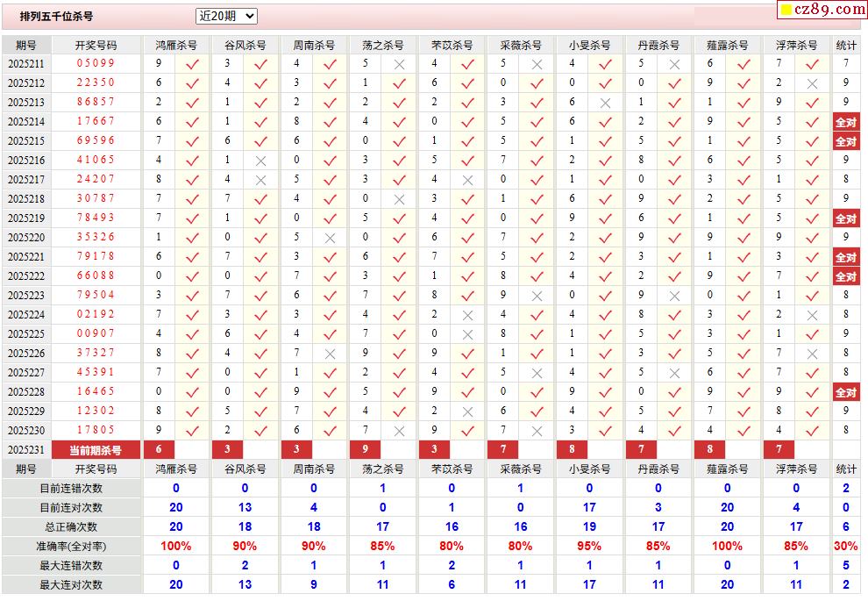Select draw number 02192
This screenshot has height=601, width=868.
click(96, 314)
